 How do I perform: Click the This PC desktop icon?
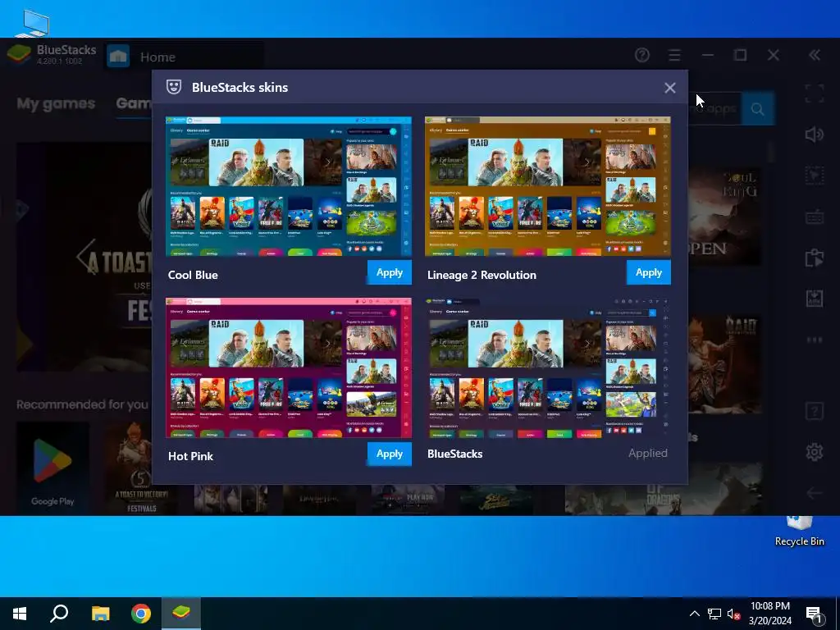click(x=32, y=24)
